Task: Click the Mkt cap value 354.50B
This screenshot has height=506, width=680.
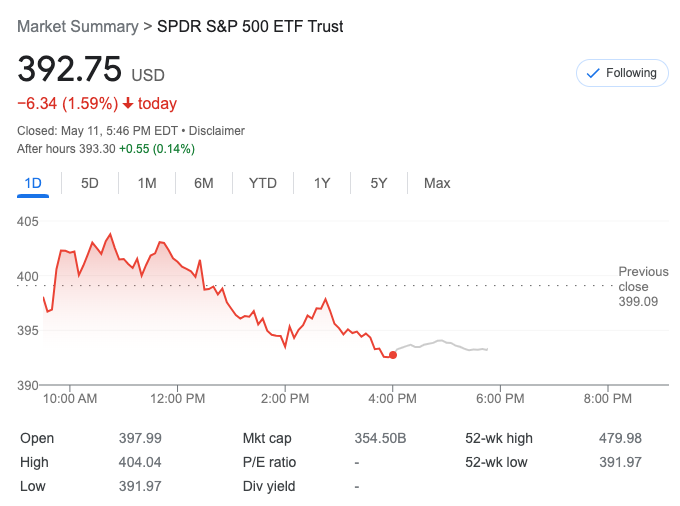Action: point(381,438)
